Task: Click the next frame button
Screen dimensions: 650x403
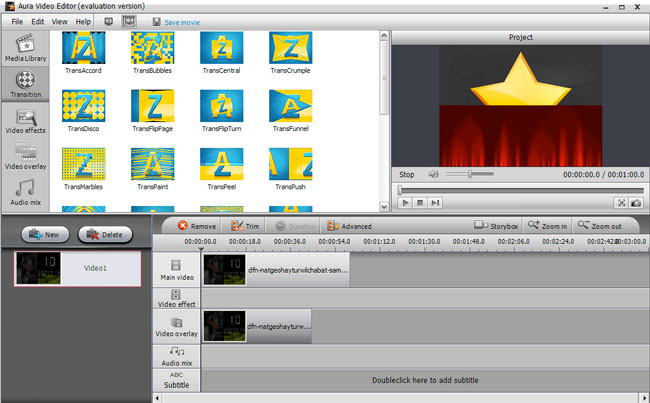Action: pos(435,203)
